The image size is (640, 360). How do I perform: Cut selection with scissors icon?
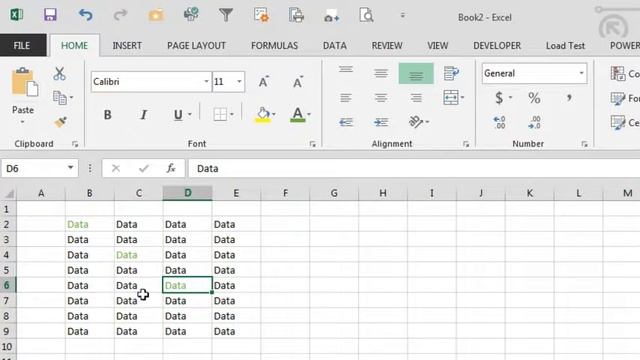[x=60, y=73]
